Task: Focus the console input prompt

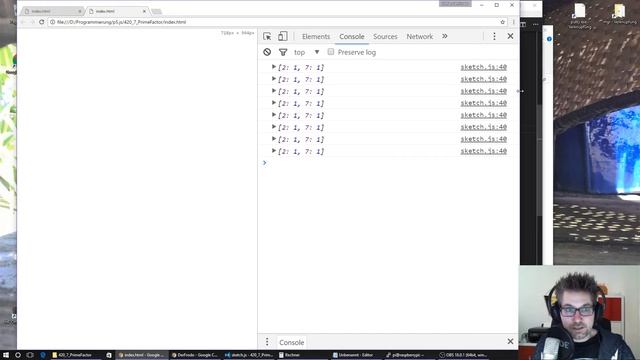Action: [x=388, y=163]
